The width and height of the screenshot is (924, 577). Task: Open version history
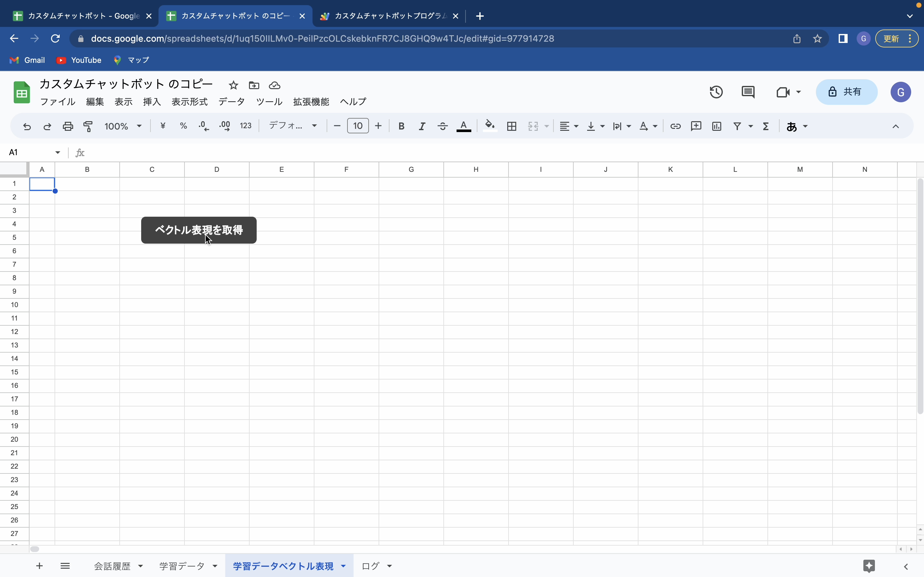[x=715, y=92]
